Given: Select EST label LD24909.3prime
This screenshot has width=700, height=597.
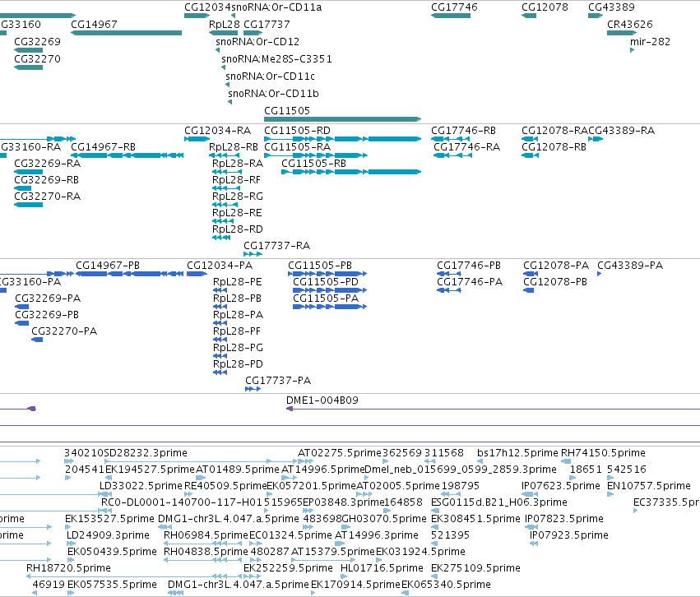Looking at the screenshot, I should coord(108,535).
